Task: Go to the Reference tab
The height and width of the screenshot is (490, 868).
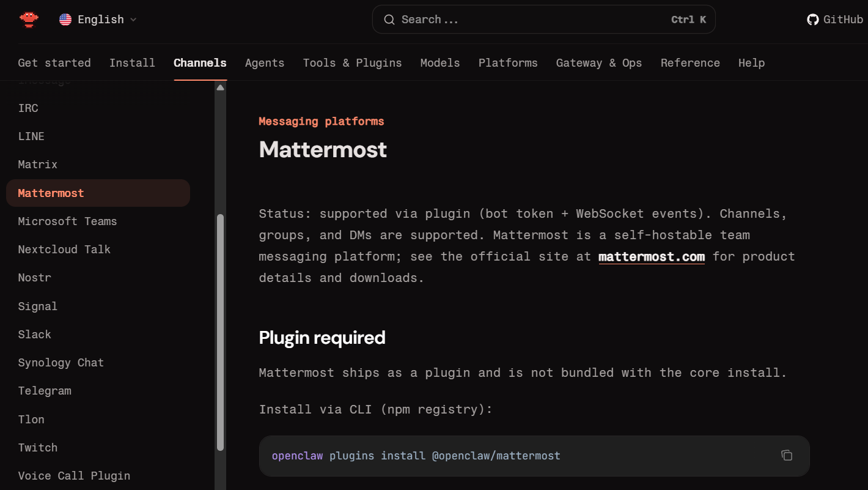Action: point(690,63)
